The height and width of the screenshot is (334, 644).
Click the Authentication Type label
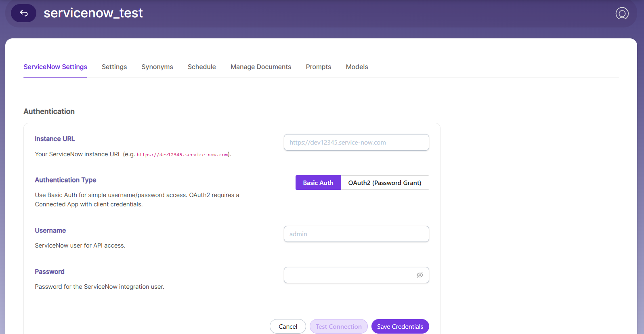click(x=65, y=180)
